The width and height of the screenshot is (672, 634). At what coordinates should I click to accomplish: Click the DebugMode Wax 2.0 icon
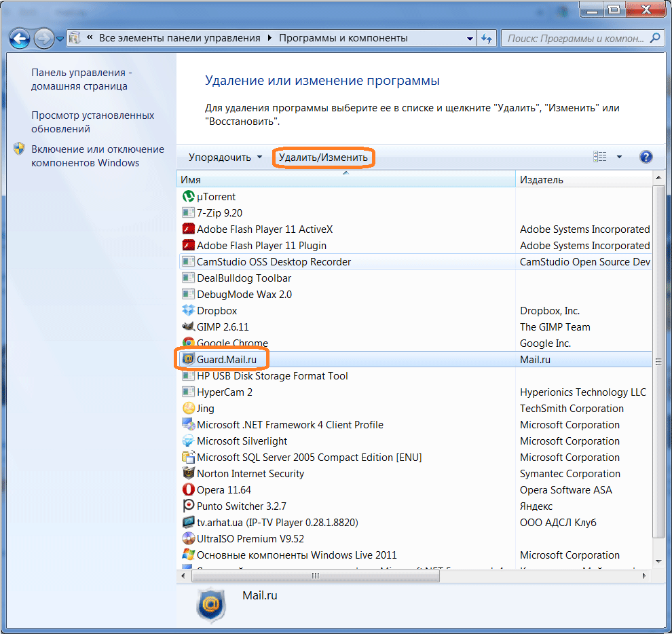pos(188,294)
